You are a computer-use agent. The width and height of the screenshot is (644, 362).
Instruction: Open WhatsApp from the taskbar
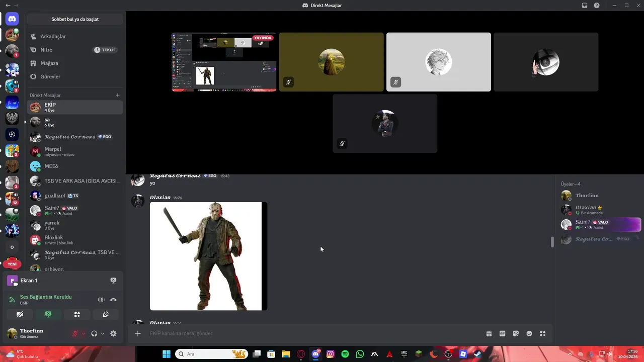click(360, 354)
